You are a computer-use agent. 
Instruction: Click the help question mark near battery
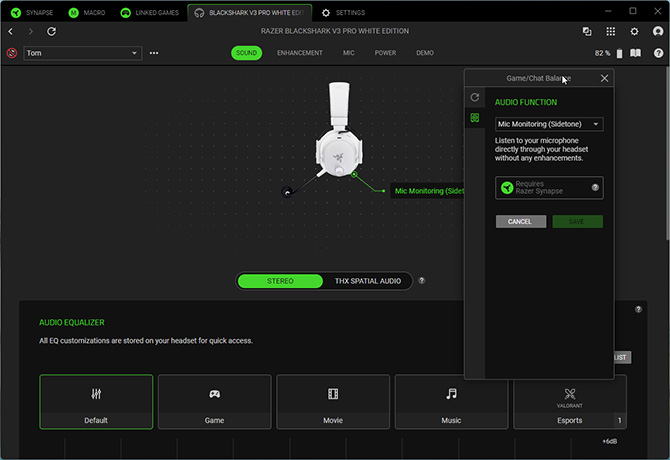click(658, 53)
